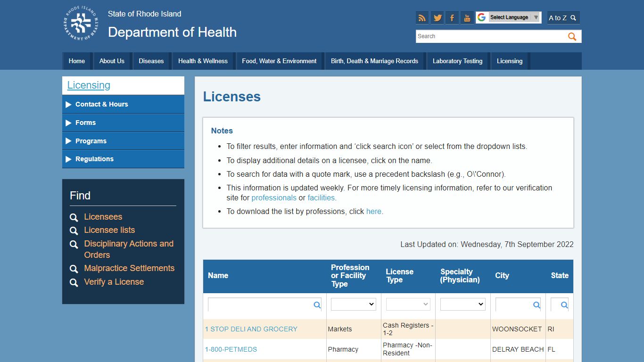Open the Licensing sidebar heading link
The width and height of the screenshot is (644, 362).
[89, 85]
